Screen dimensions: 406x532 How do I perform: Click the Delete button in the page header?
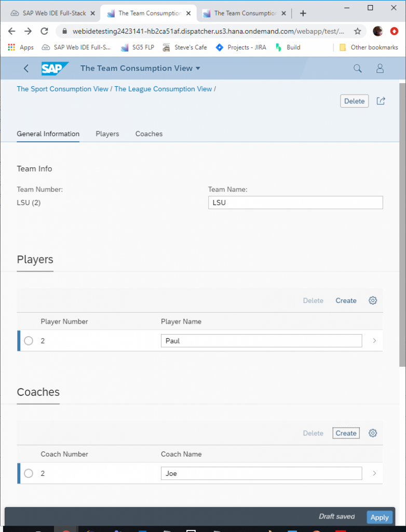(355, 101)
